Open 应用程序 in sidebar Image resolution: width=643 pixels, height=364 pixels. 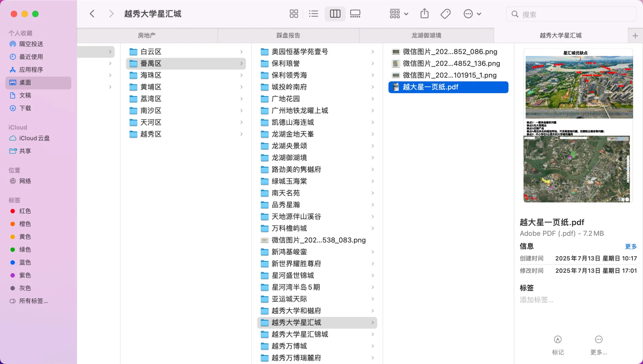click(38, 69)
